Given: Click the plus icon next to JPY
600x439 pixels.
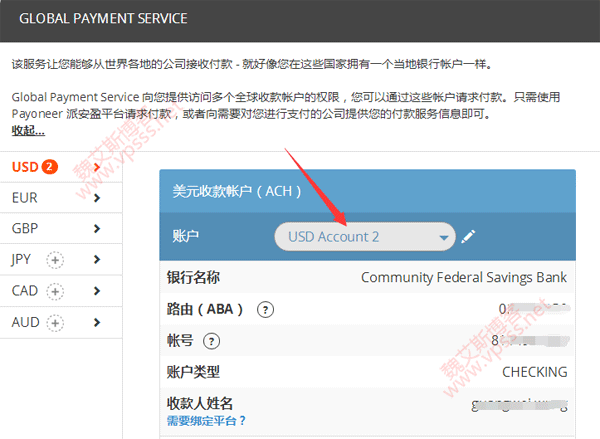Looking at the screenshot, I should pos(55,260).
